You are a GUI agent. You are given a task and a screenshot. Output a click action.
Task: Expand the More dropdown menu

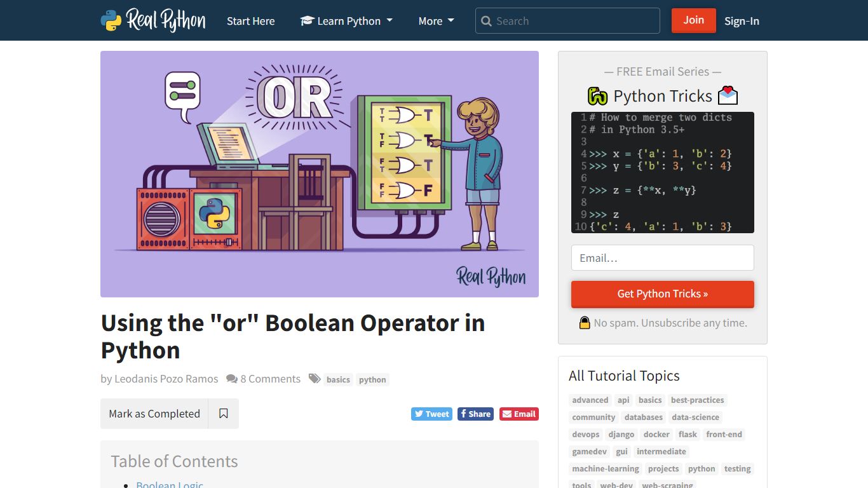[x=437, y=21]
